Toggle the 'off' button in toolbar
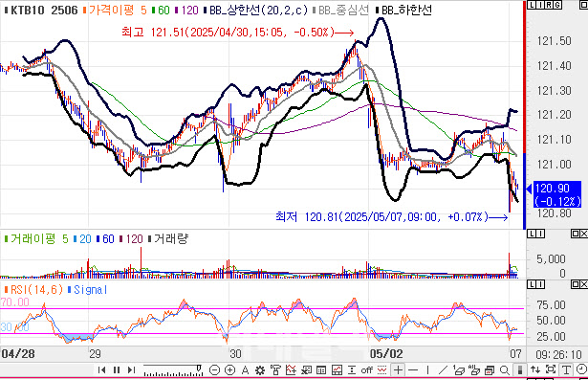 [x=367, y=370]
